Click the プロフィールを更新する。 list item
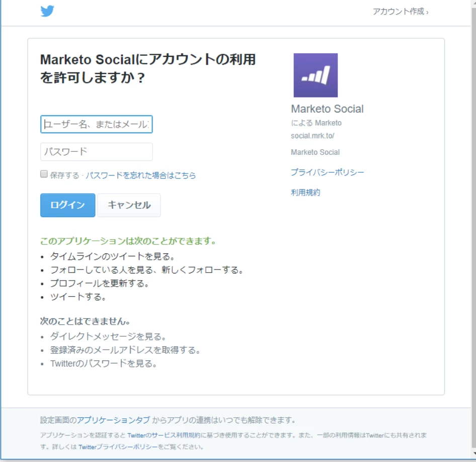This screenshot has width=476, height=462. click(x=100, y=284)
